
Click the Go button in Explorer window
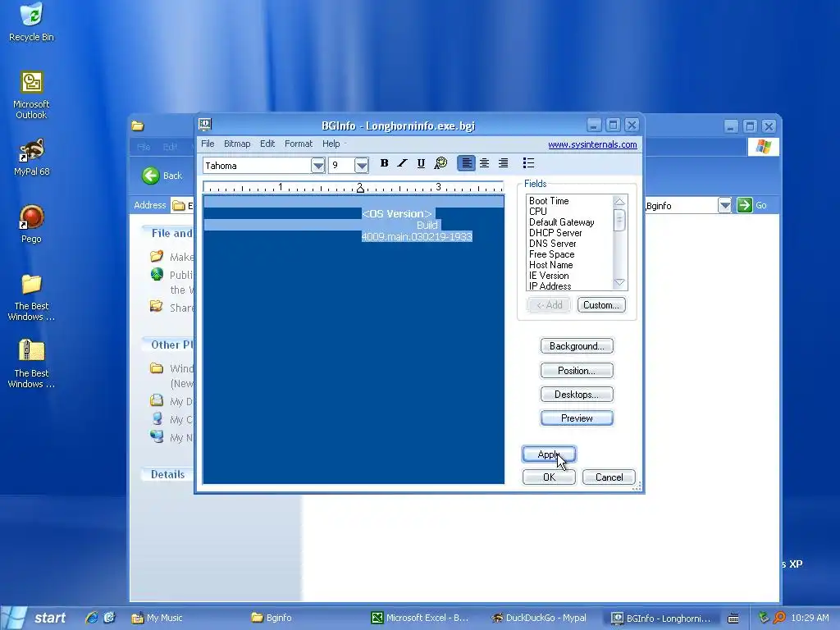coord(752,205)
